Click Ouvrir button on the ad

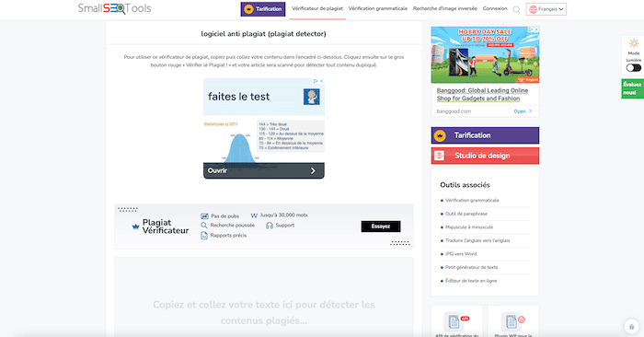[x=264, y=170]
